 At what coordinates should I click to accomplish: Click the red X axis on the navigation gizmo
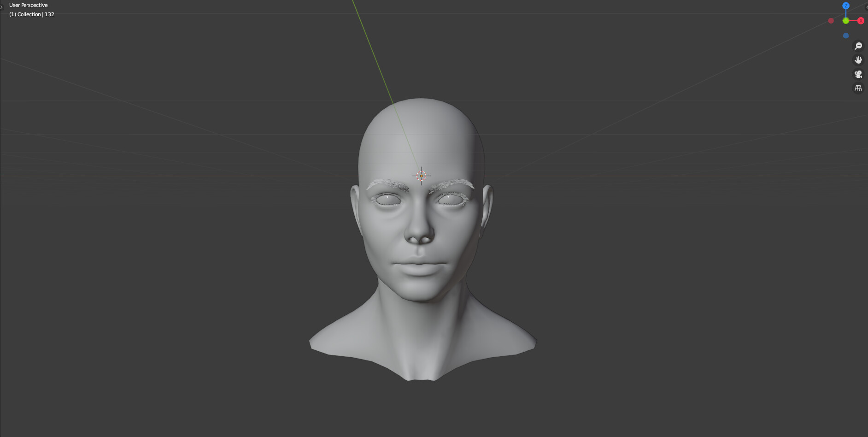coord(861,20)
